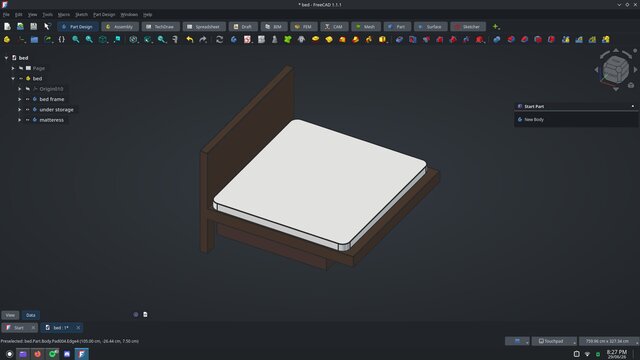
Task: Switch to Sketcher workbench
Action: click(x=468, y=27)
